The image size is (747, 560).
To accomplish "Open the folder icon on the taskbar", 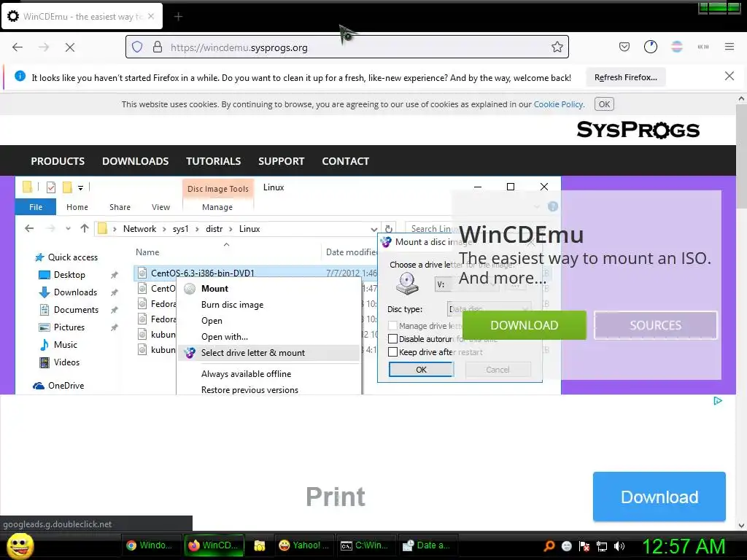I will [x=259, y=545].
